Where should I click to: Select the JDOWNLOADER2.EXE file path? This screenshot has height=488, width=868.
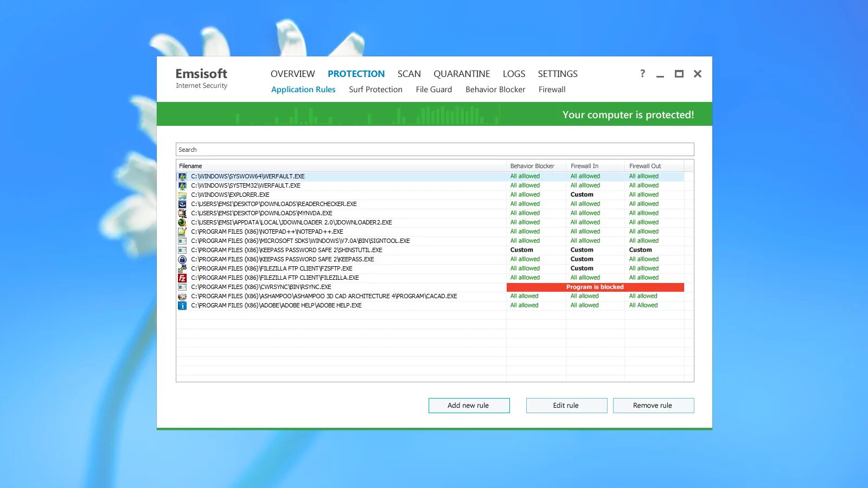pos(291,222)
